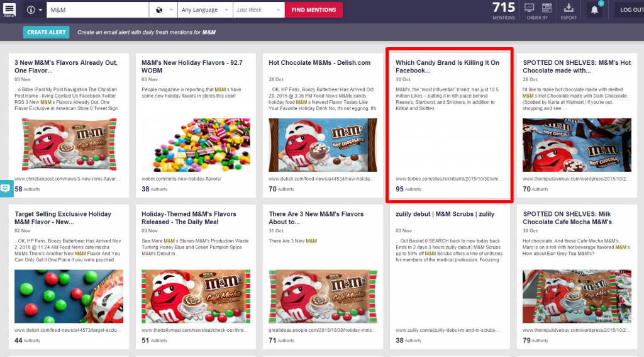Image resolution: width=644 pixels, height=357 pixels.
Task: Click the Log Out button
Action: 630,10
